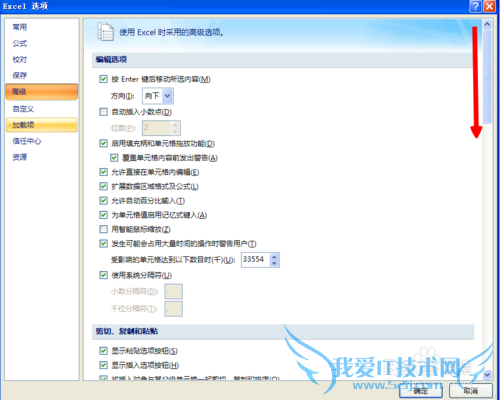Toggle 允许直接在单元格内编辑 checkbox
The width and height of the screenshot is (500, 400).
[103, 172]
